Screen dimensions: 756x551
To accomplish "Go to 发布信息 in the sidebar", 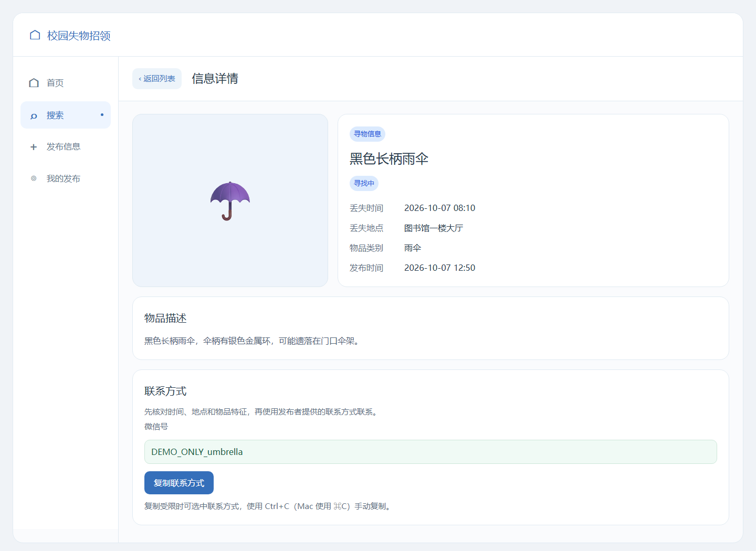I will [x=66, y=147].
